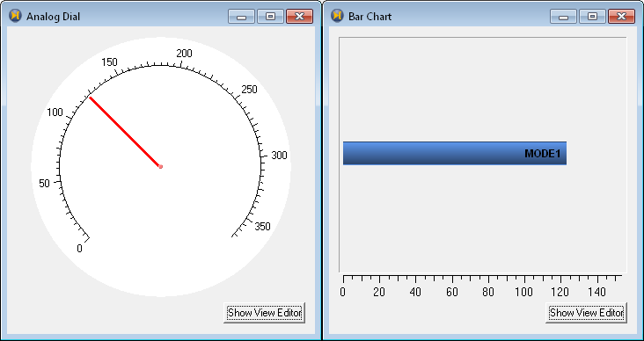Image resolution: width=644 pixels, height=341 pixels.
Task: Maximize the Analog Dial window
Action: tap(270, 17)
